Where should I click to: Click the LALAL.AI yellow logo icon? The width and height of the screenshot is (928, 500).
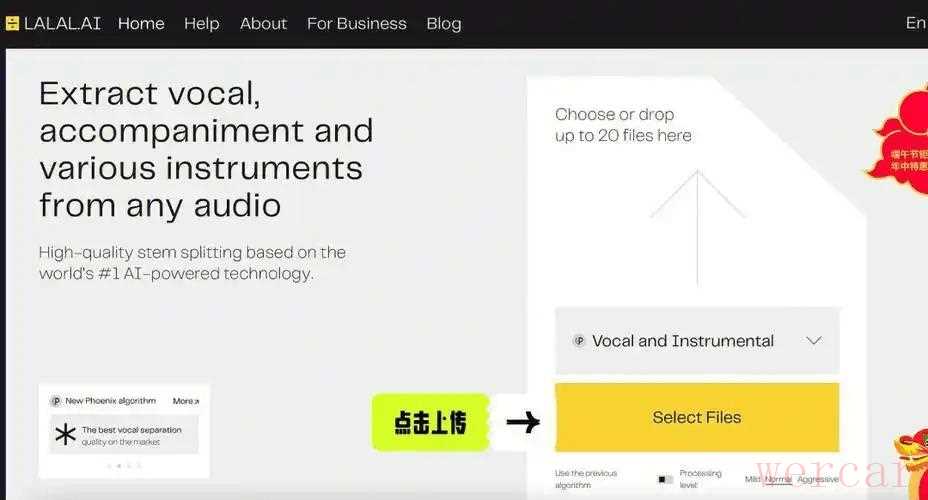pyautogui.click(x=12, y=23)
